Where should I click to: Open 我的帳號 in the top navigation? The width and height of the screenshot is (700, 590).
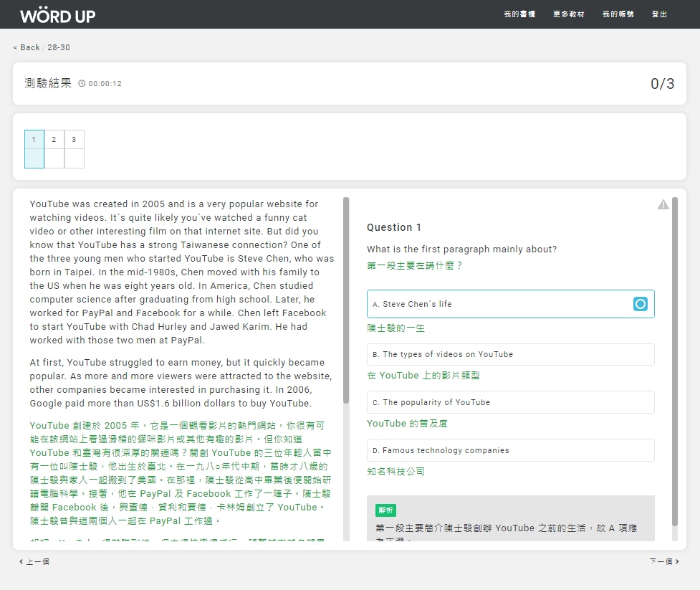[x=618, y=14]
